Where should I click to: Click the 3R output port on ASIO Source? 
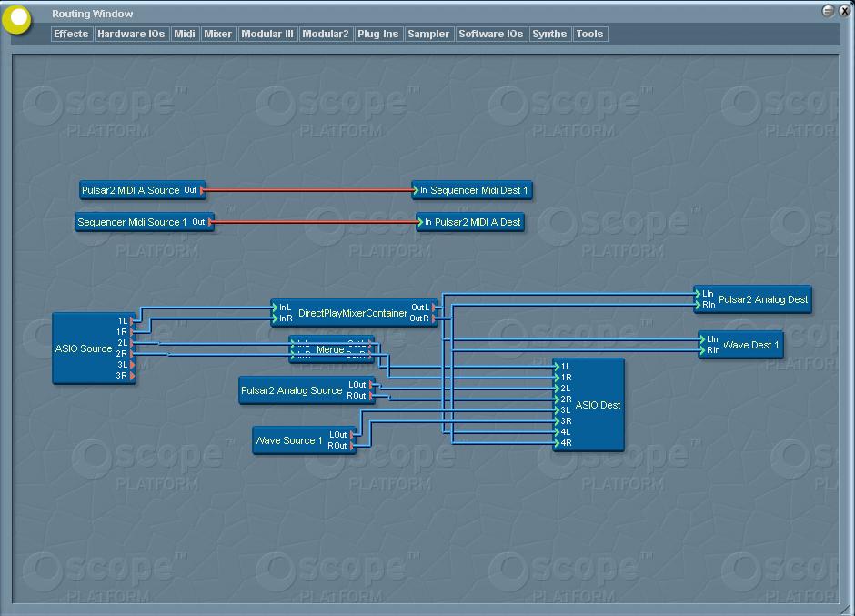point(132,376)
